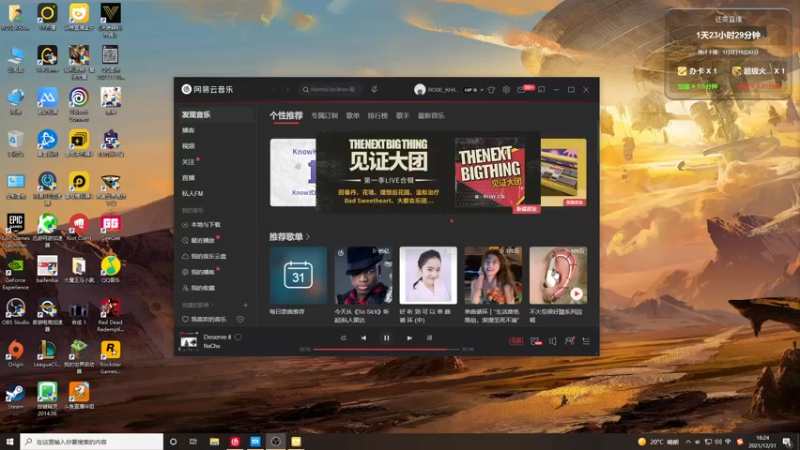Open the play queue list icon
This screenshot has width=800, height=450.
586,341
